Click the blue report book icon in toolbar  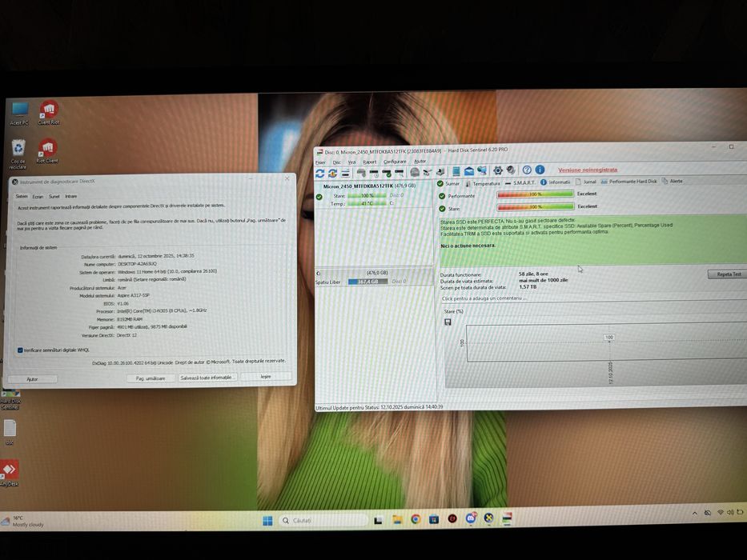tap(456, 171)
